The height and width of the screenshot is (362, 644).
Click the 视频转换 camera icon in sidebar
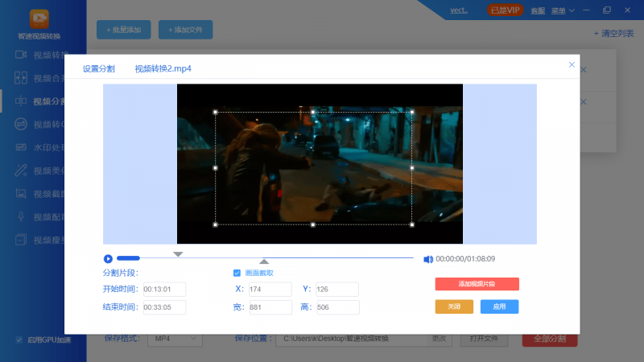pos(21,55)
